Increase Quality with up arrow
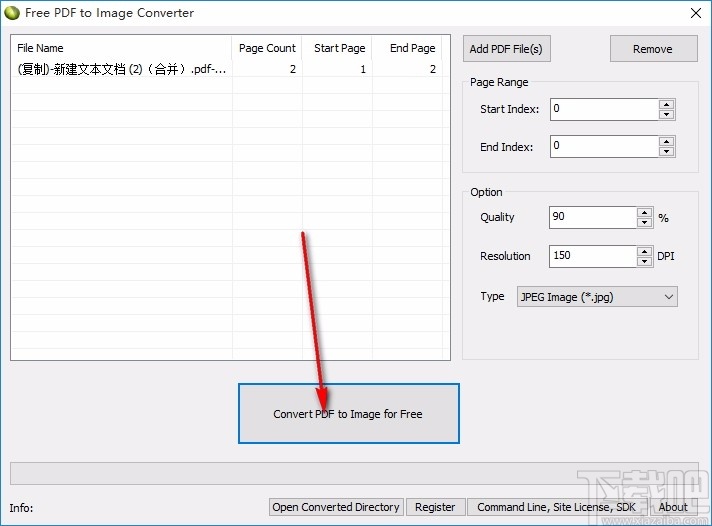The width and height of the screenshot is (712, 526). [x=644, y=213]
